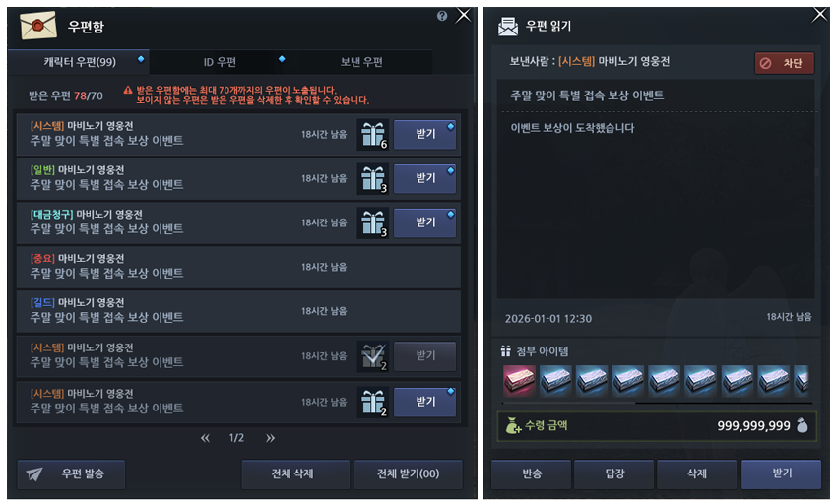Open the [길드] 마비노기 영웅전 mail

coord(238,311)
